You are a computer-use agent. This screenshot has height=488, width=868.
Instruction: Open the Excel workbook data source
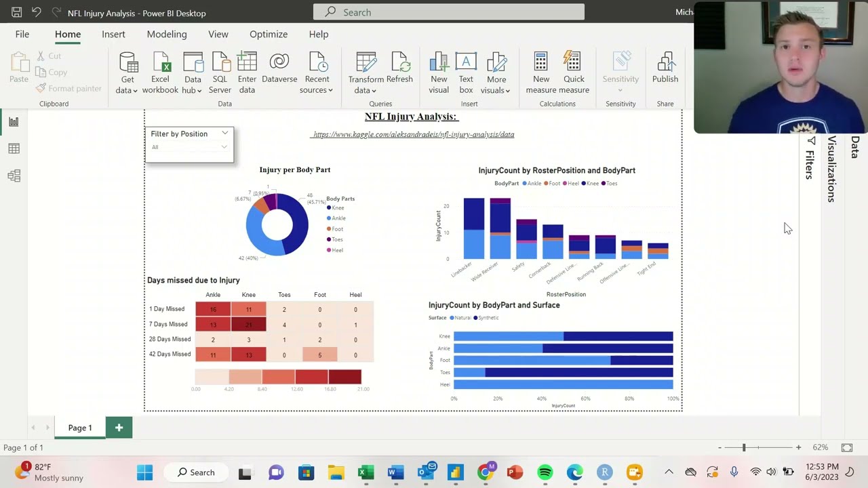(x=160, y=73)
